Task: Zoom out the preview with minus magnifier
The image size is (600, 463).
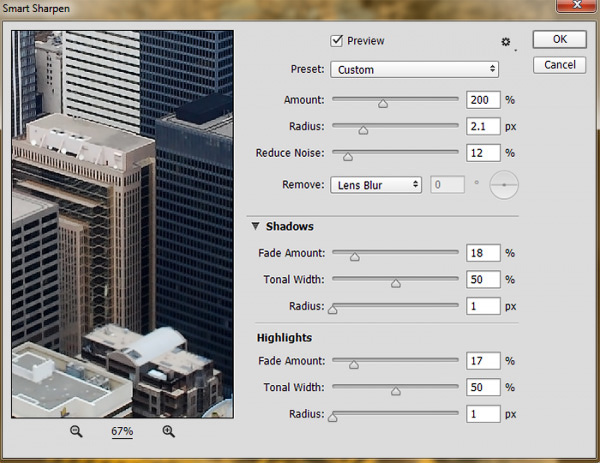Action: [x=76, y=431]
